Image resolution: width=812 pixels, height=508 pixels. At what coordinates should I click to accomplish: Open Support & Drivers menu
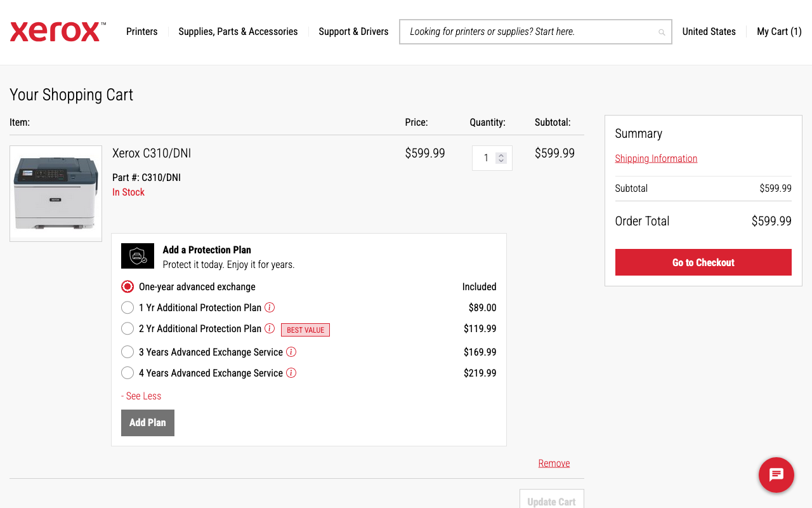pyautogui.click(x=353, y=32)
